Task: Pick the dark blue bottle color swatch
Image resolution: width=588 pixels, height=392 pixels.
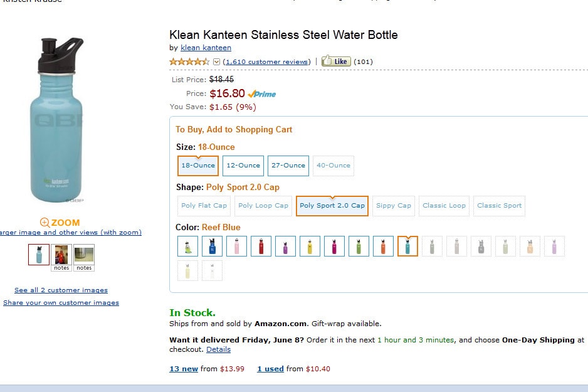Action: click(212, 246)
